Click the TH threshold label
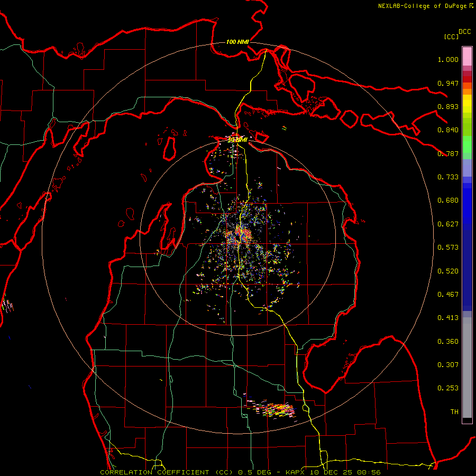The image size is (476, 476). (454, 412)
